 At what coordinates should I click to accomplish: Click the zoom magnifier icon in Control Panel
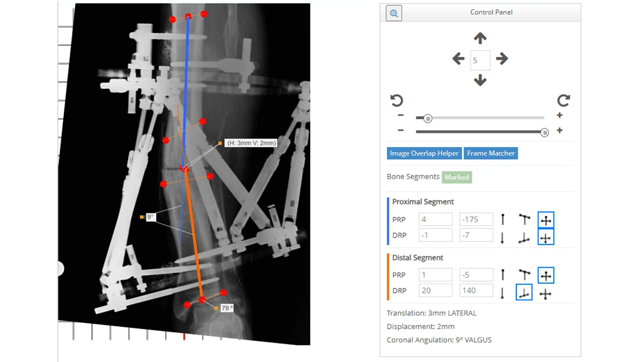(394, 13)
